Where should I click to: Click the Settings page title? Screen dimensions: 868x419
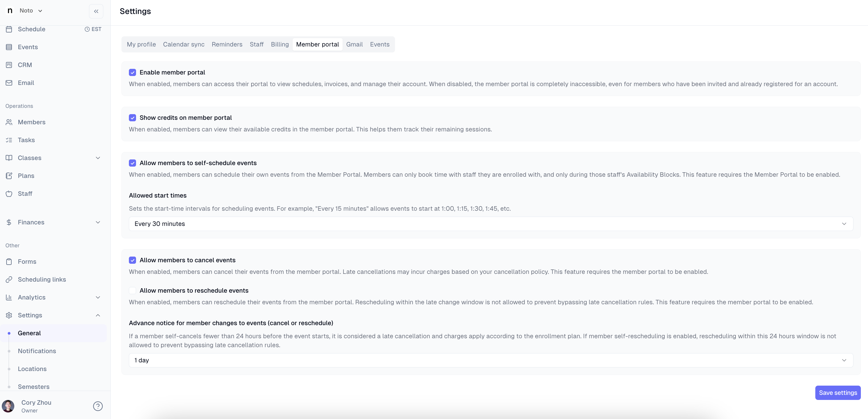coord(135,11)
